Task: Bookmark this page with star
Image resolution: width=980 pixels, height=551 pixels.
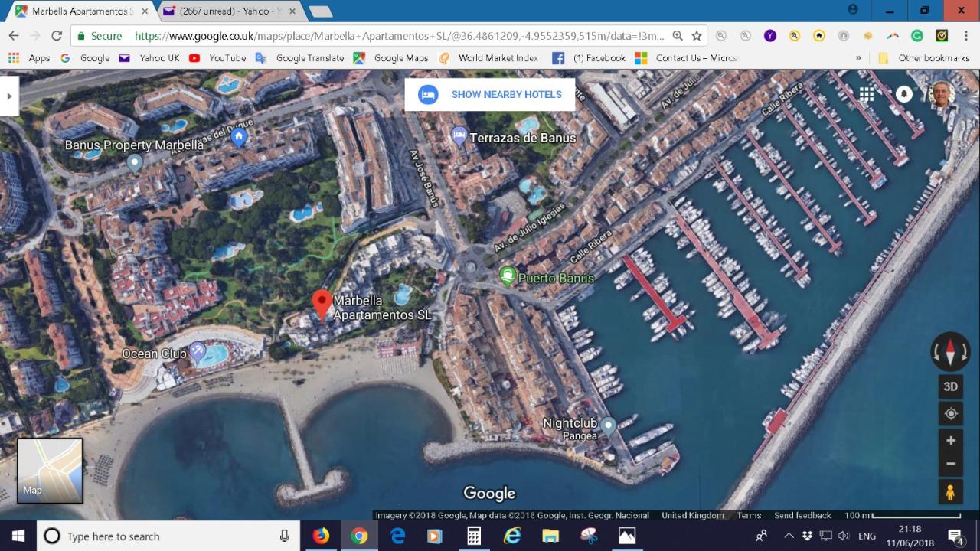Action: 697,36
